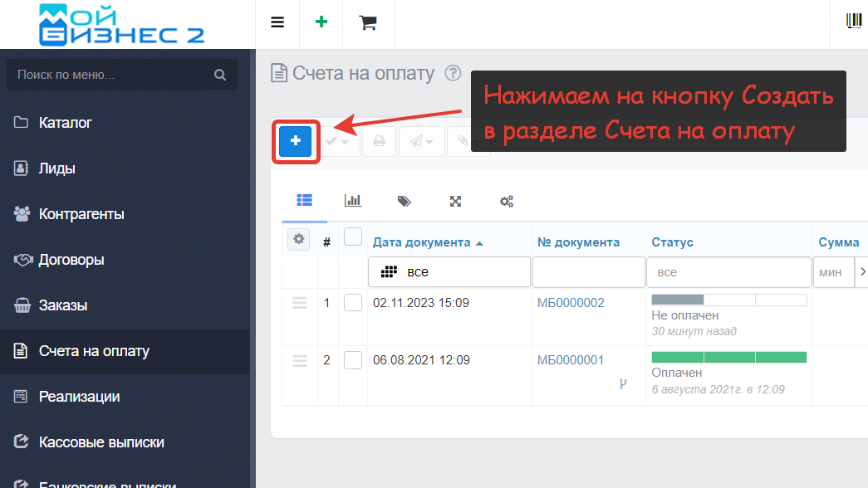Click the right chevron next to мин filter
The image size is (868, 488).
862,271
